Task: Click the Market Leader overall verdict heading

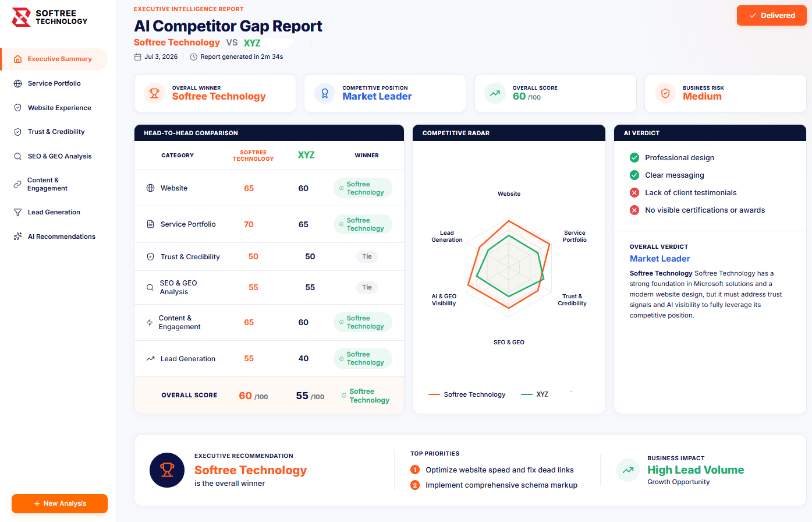Action: pos(659,259)
